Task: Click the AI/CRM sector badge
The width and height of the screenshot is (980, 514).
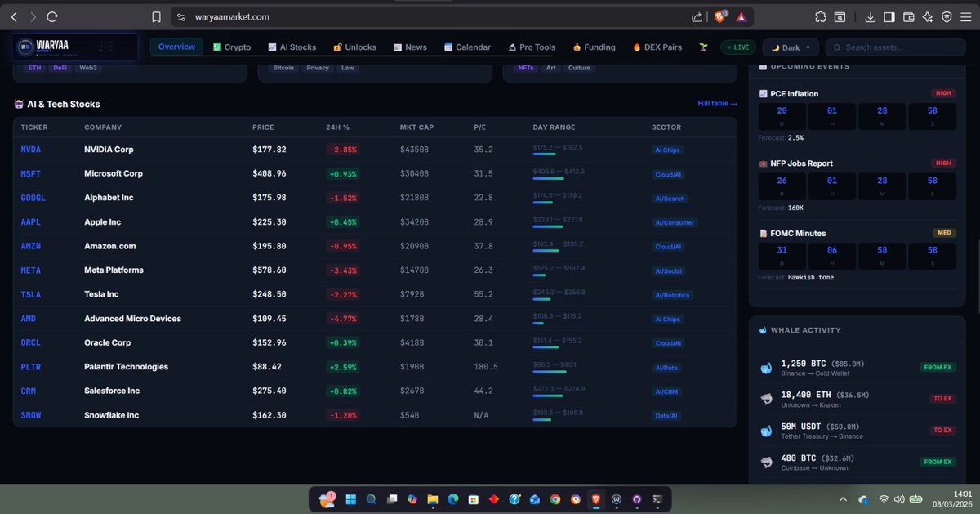Action: pyautogui.click(x=667, y=391)
